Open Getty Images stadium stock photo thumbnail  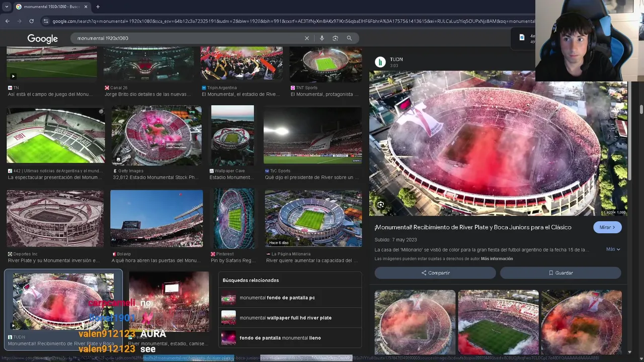point(156,135)
